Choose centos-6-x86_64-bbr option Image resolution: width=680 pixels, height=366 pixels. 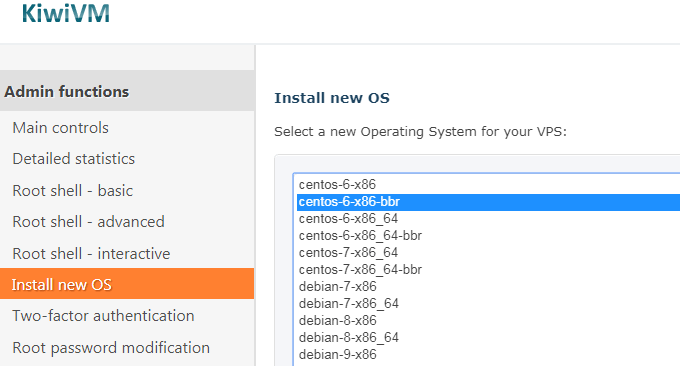click(x=488, y=235)
